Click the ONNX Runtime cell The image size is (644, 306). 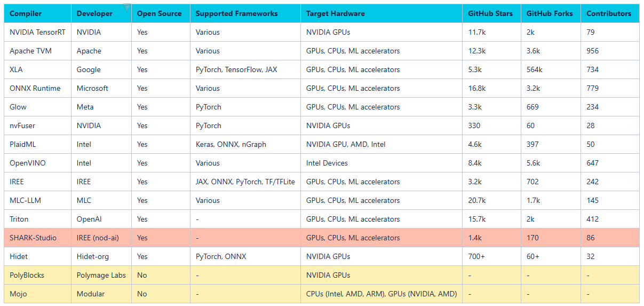(37, 88)
